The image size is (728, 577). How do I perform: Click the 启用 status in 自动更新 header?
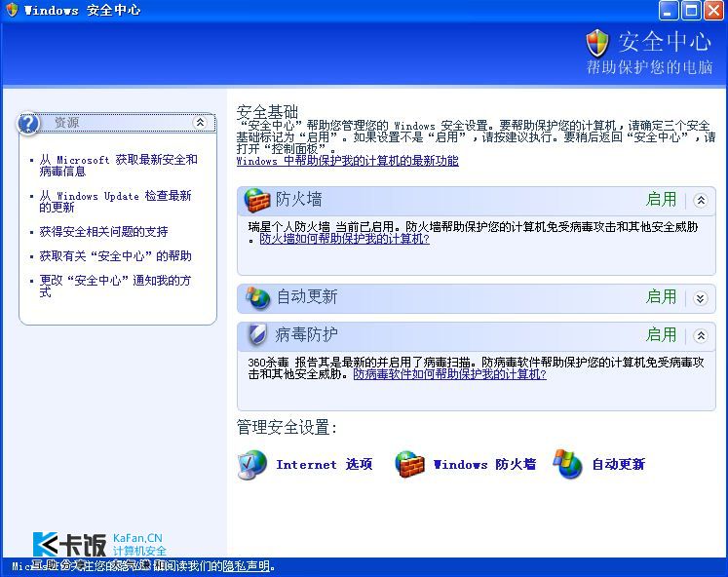[661, 297]
